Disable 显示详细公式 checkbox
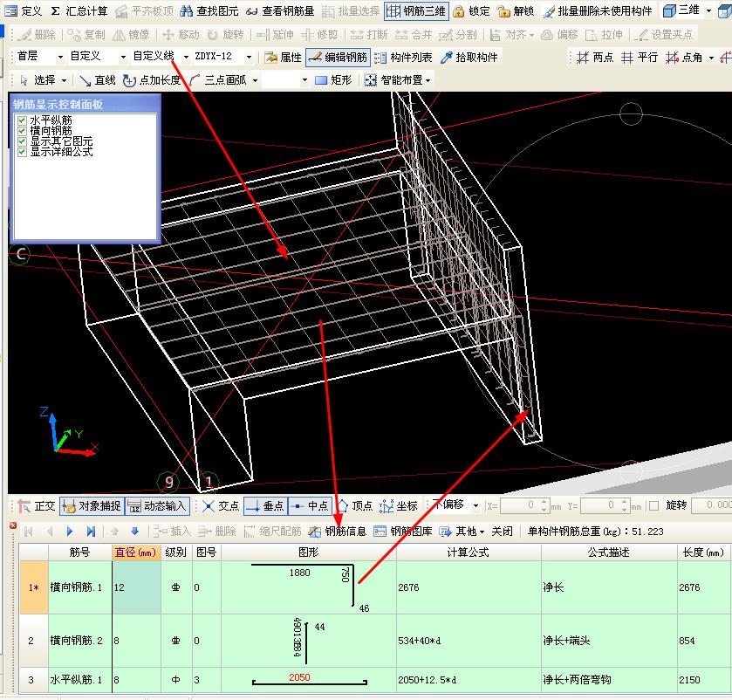 point(22,152)
